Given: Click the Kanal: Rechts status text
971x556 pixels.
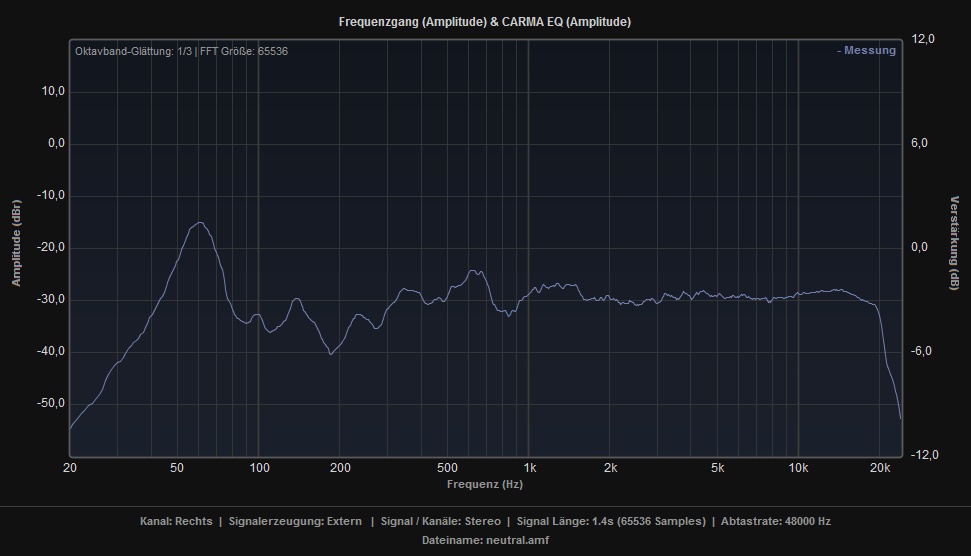Looking at the screenshot, I should [176, 521].
